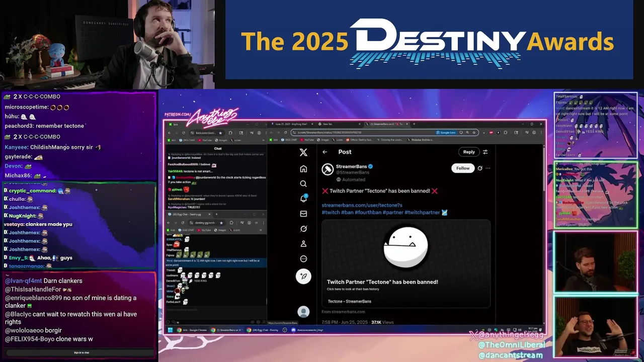The image size is (644, 362).
Task: Click the X logo in the sidebar
Action: (x=303, y=152)
